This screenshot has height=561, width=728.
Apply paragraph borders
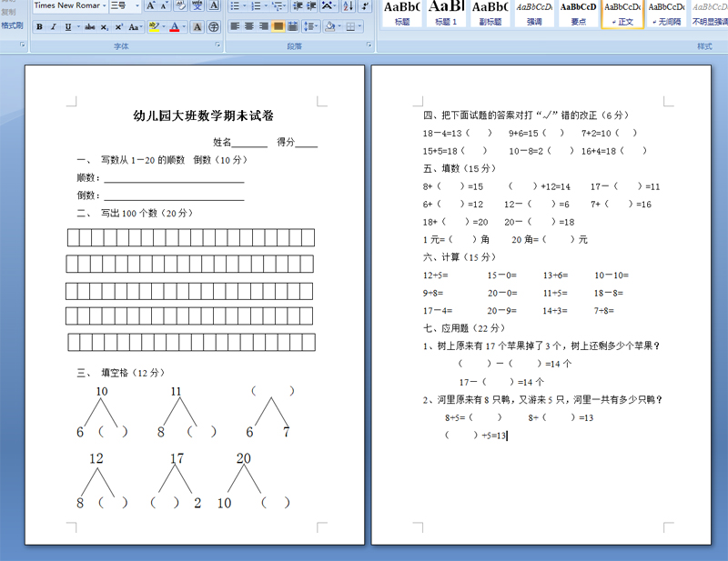point(350,27)
